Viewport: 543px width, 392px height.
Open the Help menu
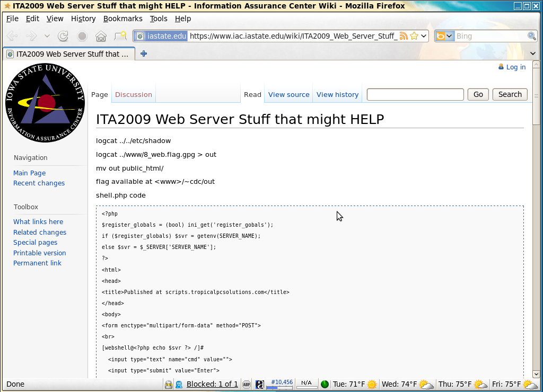[x=183, y=19]
